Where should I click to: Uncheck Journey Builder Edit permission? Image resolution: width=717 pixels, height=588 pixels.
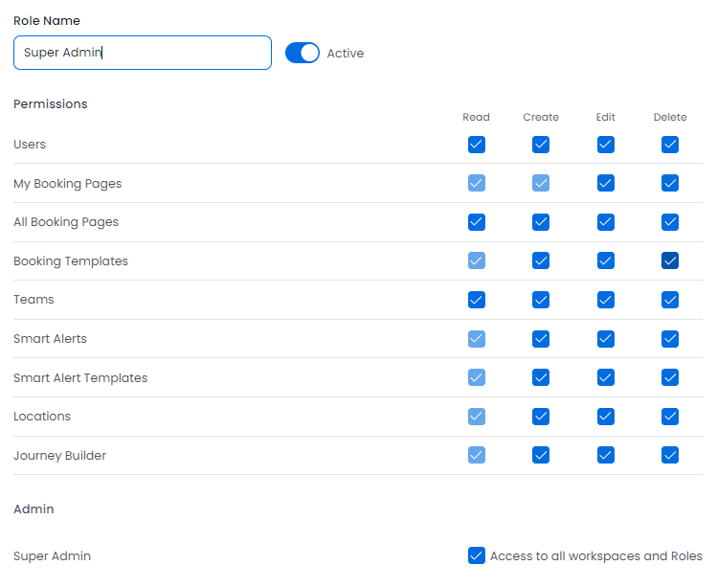click(605, 455)
